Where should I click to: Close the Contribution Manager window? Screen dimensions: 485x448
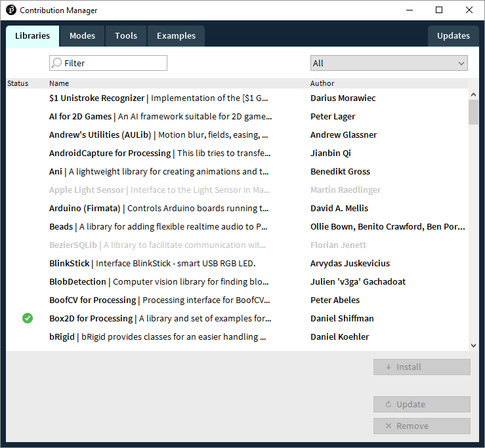pos(469,10)
